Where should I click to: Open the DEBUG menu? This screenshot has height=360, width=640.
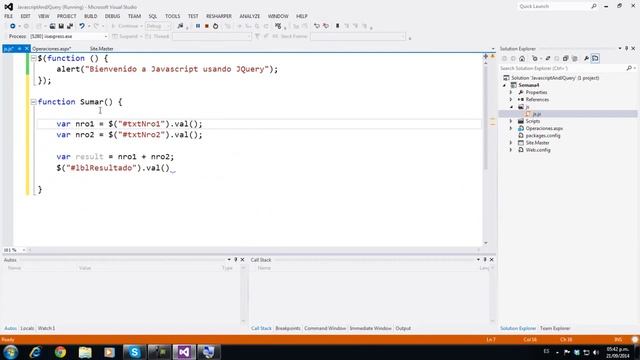coord(112,16)
